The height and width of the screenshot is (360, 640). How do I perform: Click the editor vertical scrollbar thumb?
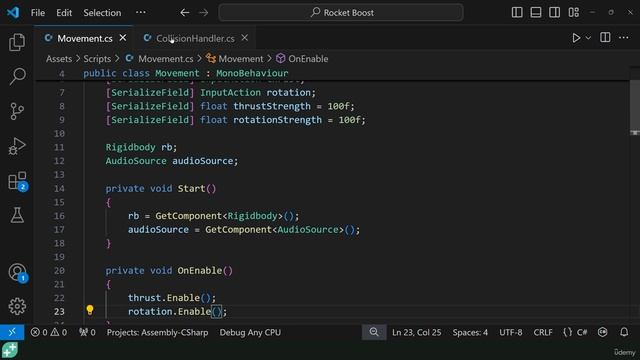pyautogui.click(x=634, y=107)
